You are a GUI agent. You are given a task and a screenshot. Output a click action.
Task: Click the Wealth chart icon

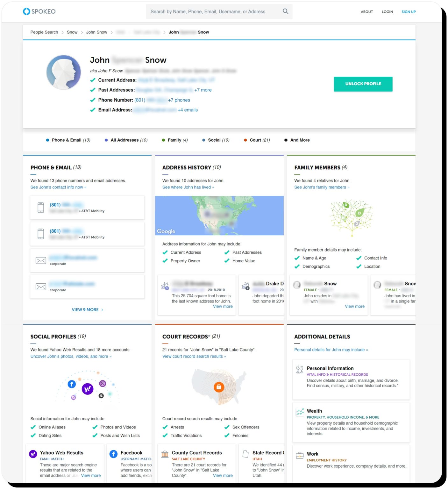[300, 412]
